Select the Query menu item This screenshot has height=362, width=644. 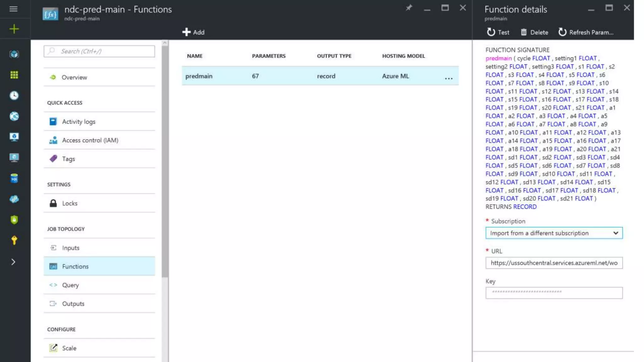tap(70, 285)
